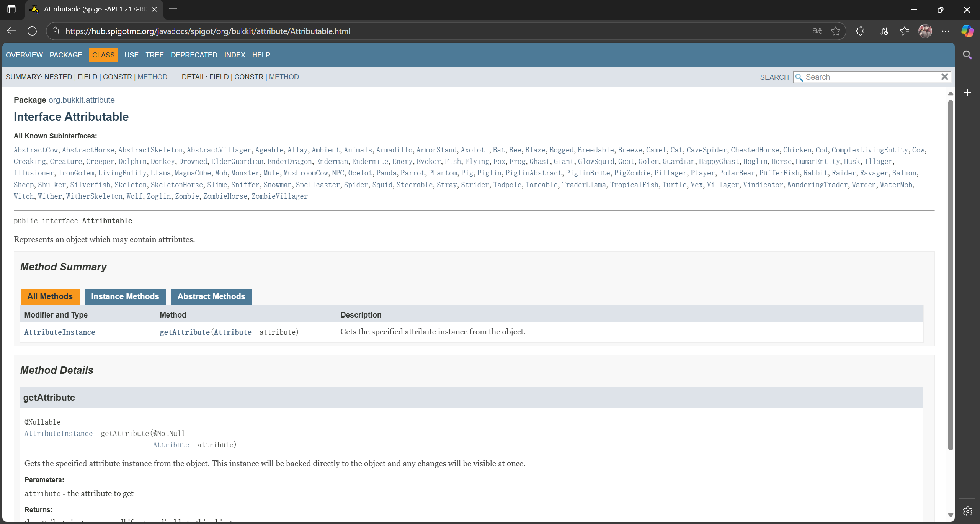Click in the Javadoc Search field
Viewport: 980px width, 524px height.
[869, 77]
